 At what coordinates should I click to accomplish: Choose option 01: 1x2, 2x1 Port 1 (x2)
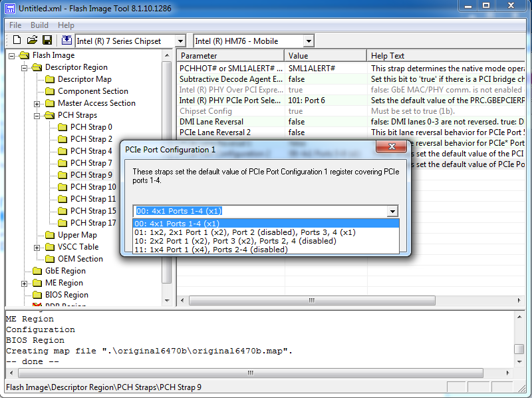click(267, 232)
